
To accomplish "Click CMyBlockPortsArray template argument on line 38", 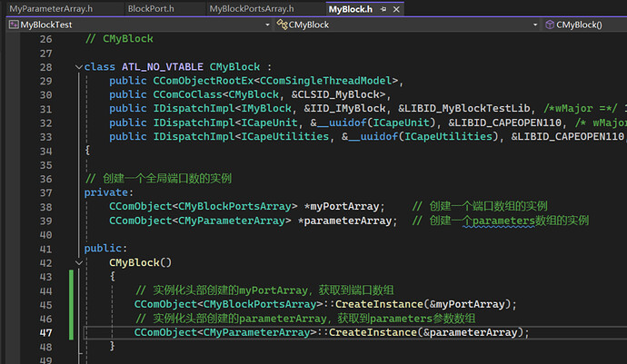I will (x=234, y=207).
